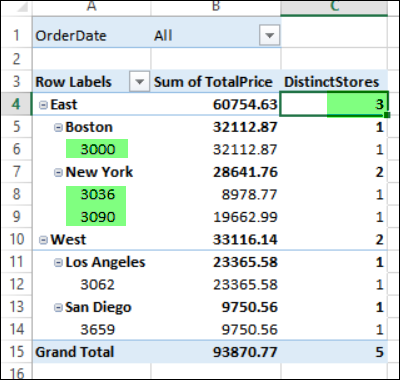
Task: Grab the fill handle of cell C4
Action: pos(387,115)
